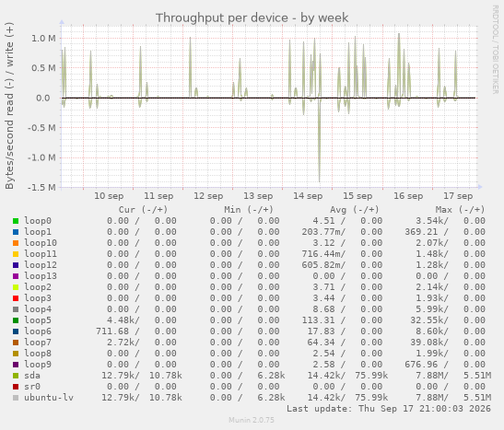Click the loop0 green color swatch
504x430 pixels.
tap(16, 221)
